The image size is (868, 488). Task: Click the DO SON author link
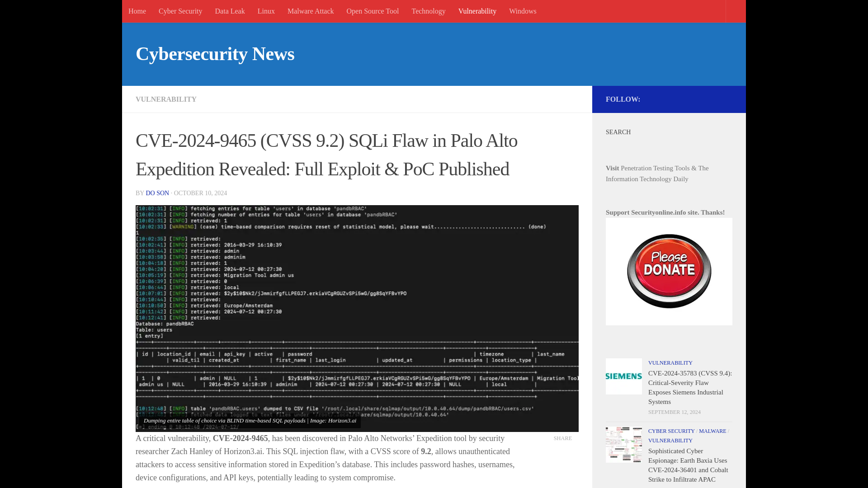(x=157, y=193)
